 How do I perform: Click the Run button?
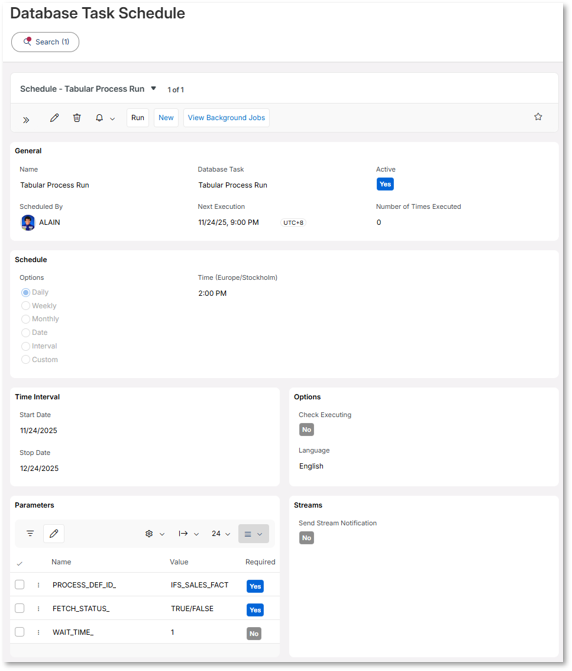point(138,118)
